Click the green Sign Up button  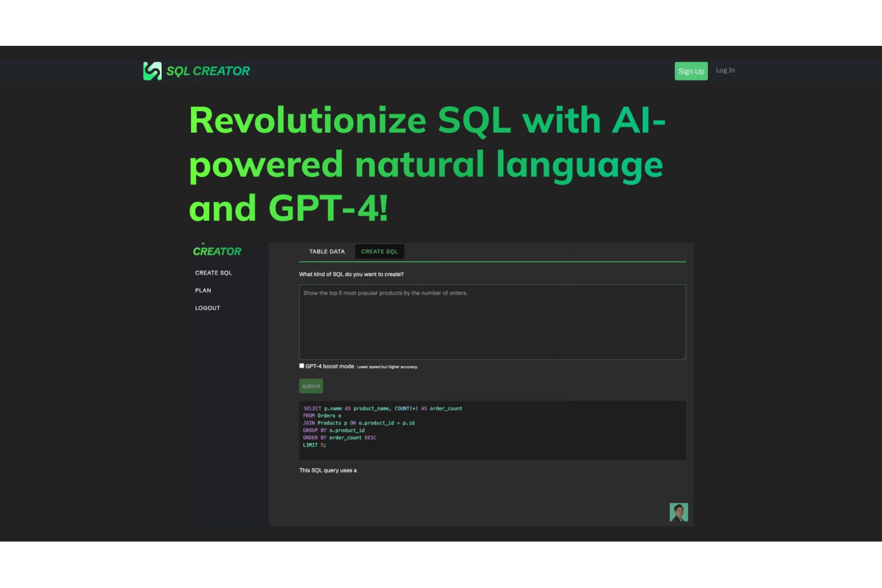tap(691, 71)
